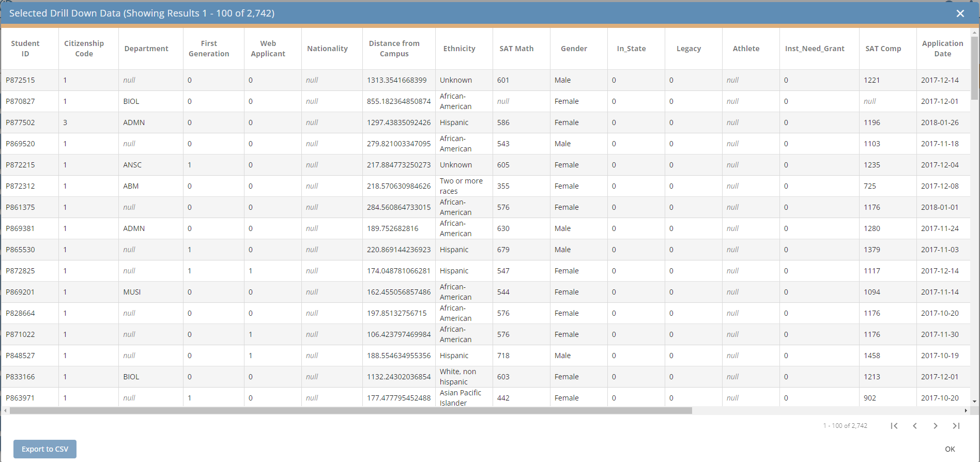Click the horizontal scrollbar right arrow

966,411
